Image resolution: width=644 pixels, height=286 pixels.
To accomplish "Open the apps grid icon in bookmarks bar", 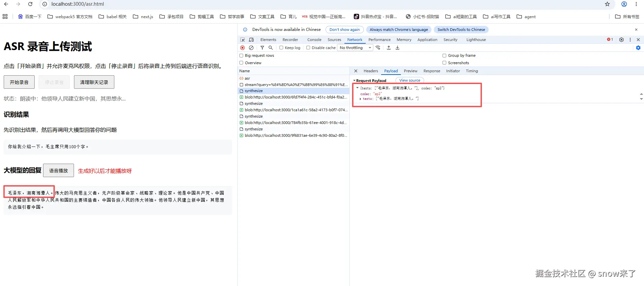I will (5, 16).
